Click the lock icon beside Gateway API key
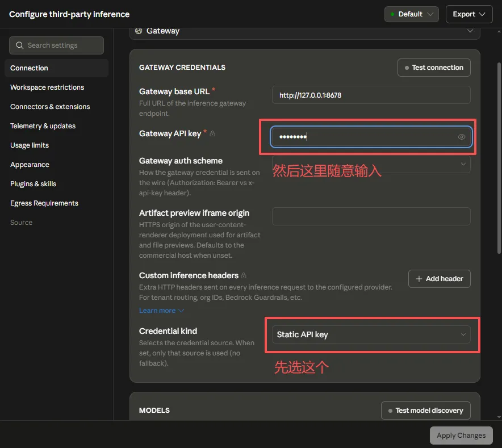502x448 pixels. (x=212, y=133)
